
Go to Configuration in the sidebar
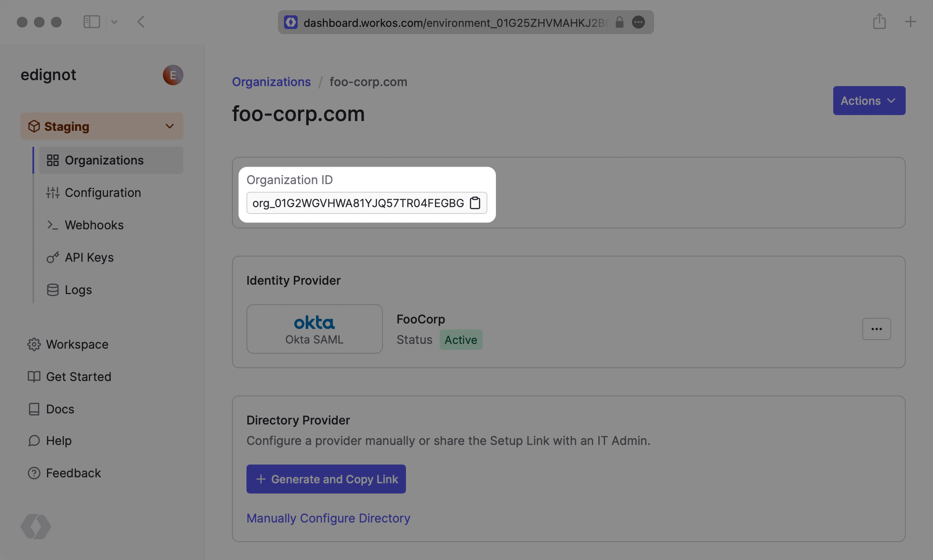(103, 193)
